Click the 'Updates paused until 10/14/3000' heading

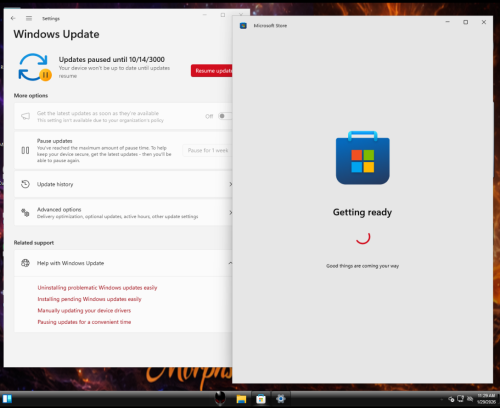pyautogui.click(x=112, y=59)
